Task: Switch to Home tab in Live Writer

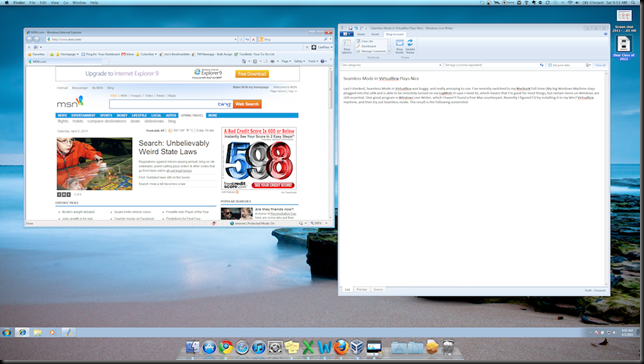Action: click(361, 34)
